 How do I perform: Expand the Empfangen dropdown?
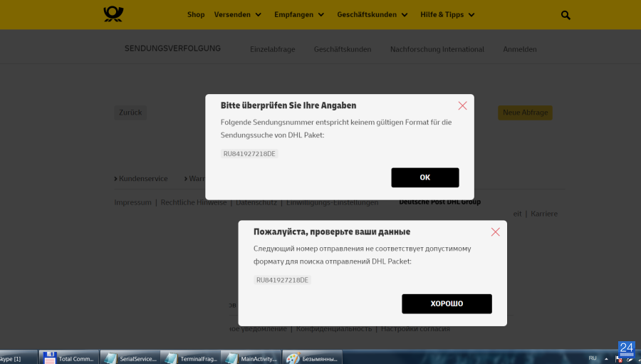[299, 15]
